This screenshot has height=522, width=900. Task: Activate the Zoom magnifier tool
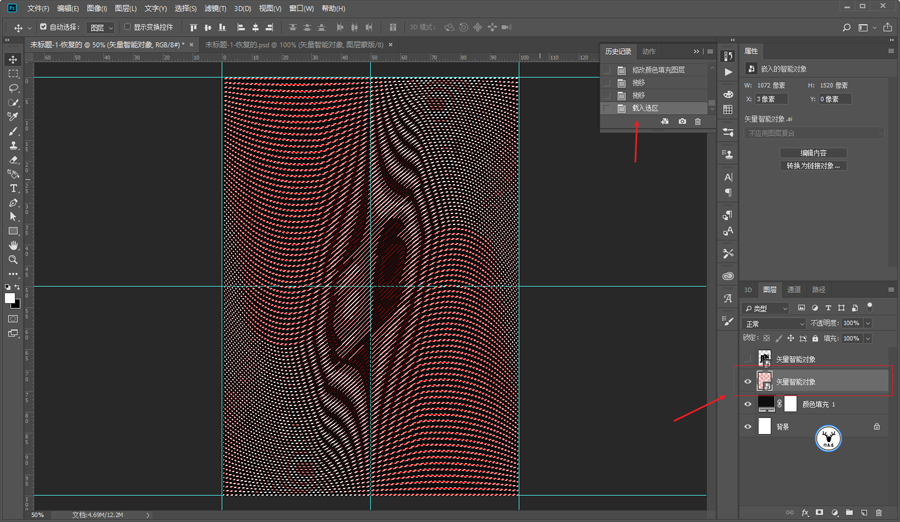[x=13, y=259]
